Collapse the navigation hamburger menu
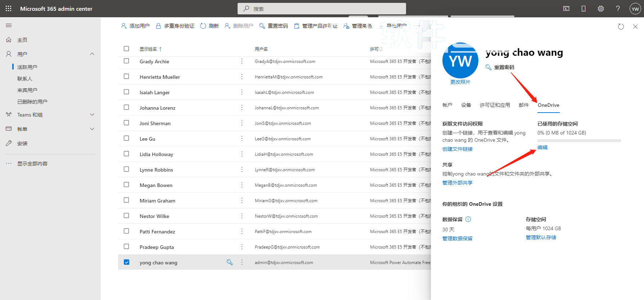Image resolution: width=644 pixels, height=300 pixels. [9, 26]
